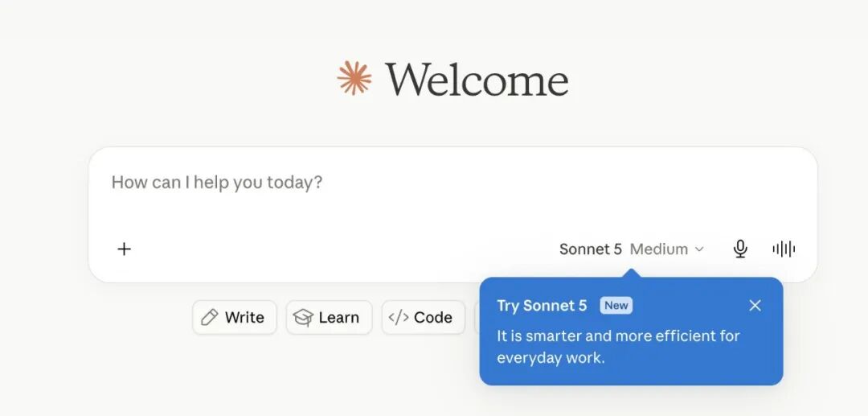Click the code brackets icon on Code
Viewport: 868px width, 416px height.
point(399,317)
